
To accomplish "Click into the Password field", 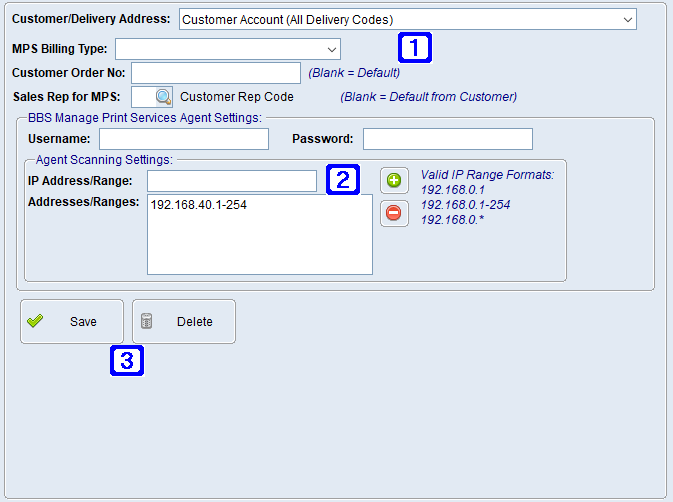I will tap(448, 139).
